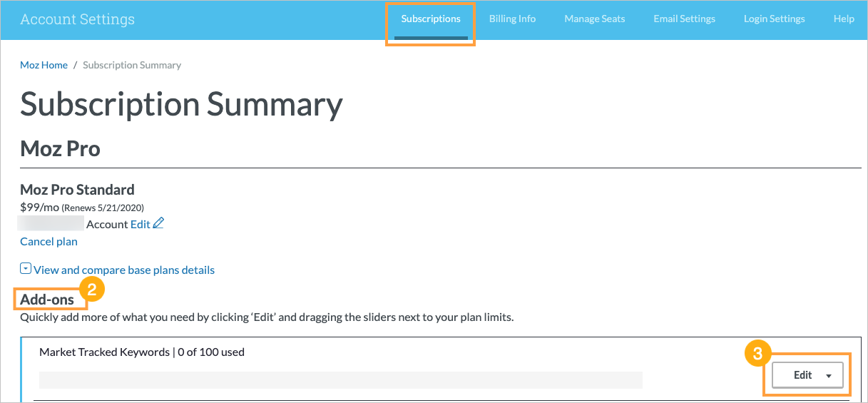Click the Moz Pro Standard plan name

click(77, 190)
